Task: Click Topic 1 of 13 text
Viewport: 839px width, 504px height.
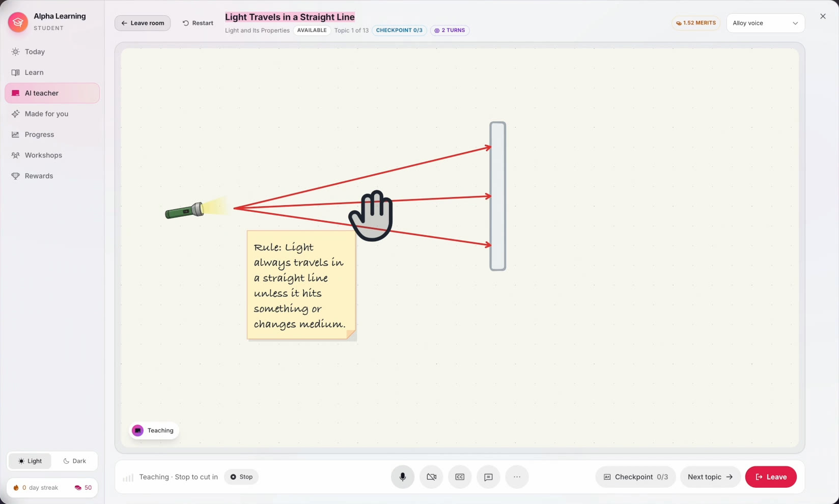Action: [351, 31]
